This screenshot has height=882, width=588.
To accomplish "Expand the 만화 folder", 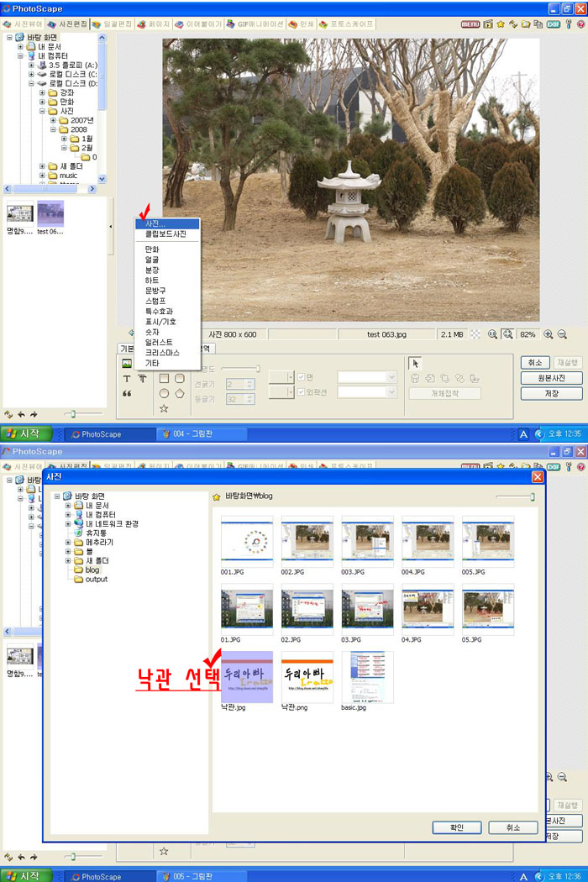I will [x=42, y=102].
